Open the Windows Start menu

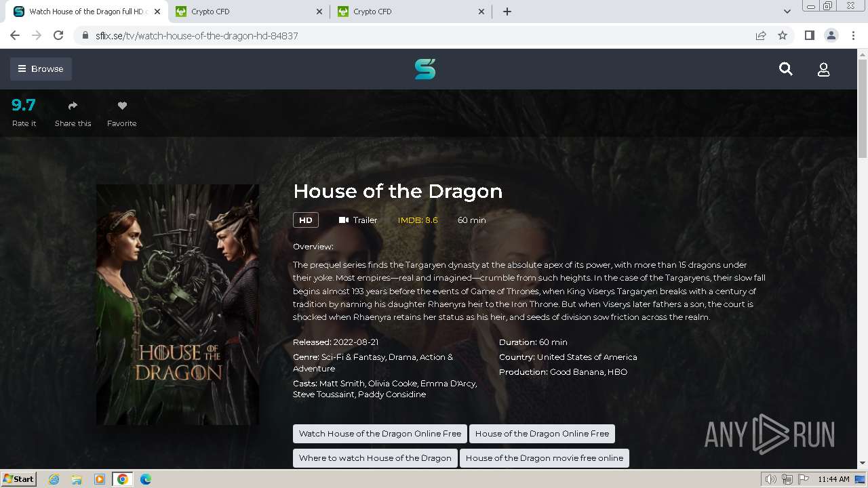point(19,479)
